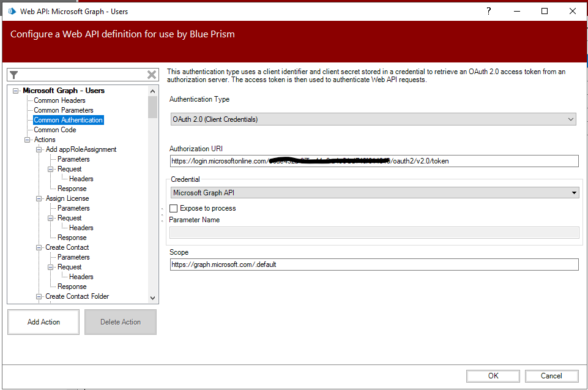588x390 pixels.
Task: Collapse the Add appRoleAssignment node
Action: (x=39, y=149)
